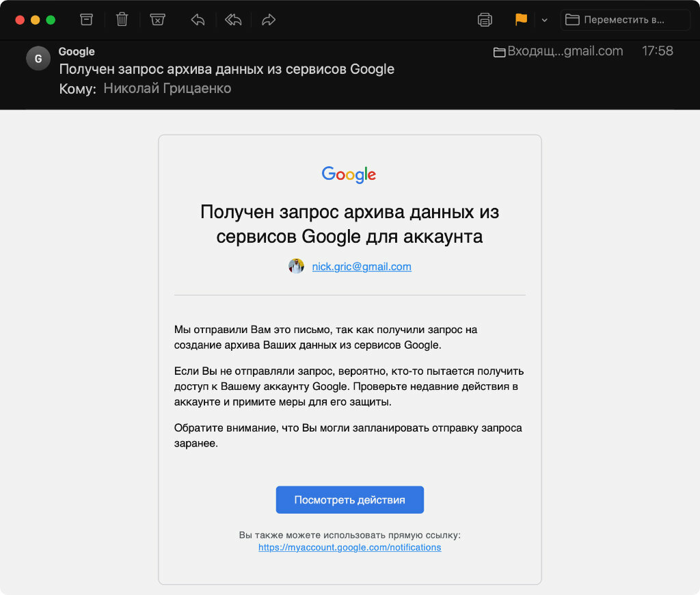Click the text Вы также можете использовать прямую ссылку

click(349, 535)
